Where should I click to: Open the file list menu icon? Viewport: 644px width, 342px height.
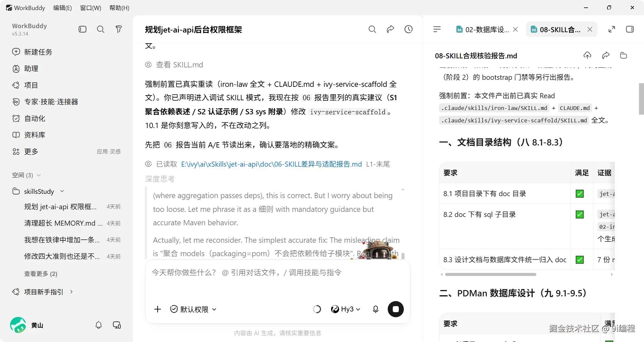[437, 29]
